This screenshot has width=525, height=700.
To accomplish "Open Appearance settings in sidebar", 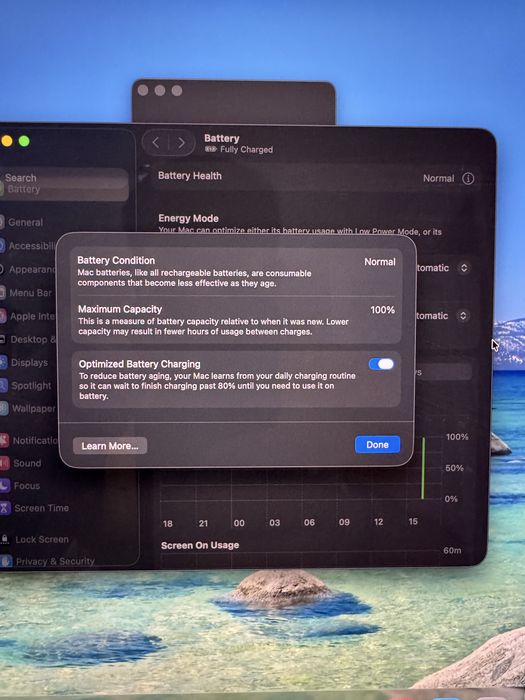I will click(28, 269).
